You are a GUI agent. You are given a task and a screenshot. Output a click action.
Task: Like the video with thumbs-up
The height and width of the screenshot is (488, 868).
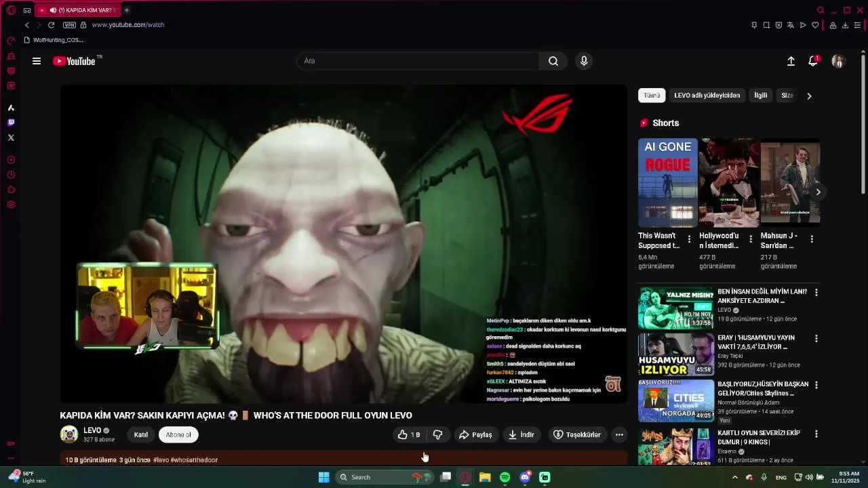coord(409,434)
